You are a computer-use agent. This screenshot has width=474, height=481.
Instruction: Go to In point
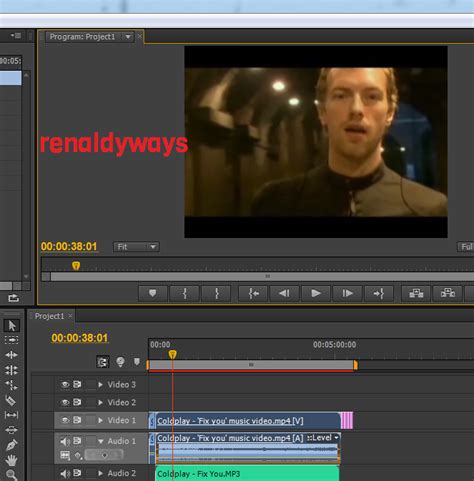[x=253, y=293]
